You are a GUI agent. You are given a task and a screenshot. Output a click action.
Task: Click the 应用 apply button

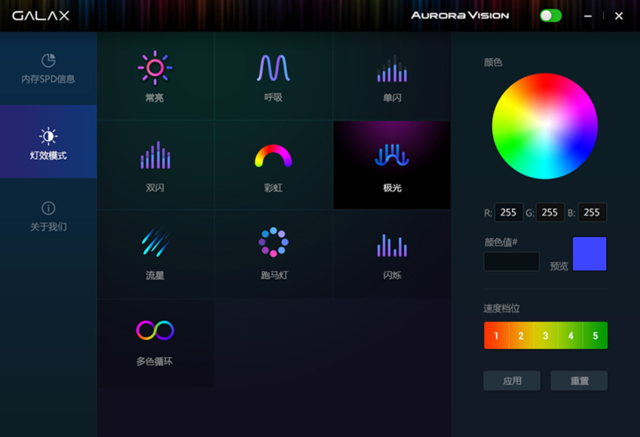pyautogui.click(x=511, y=380)
